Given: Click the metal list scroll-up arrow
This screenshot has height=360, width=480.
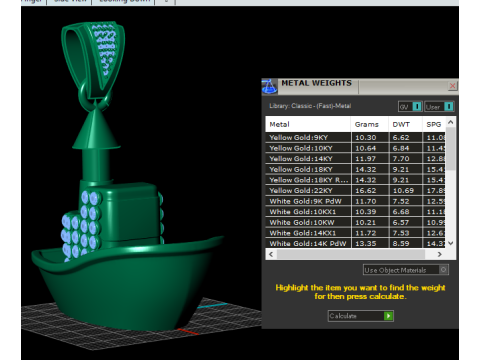Looking at the screenshot, I should 451,122.
